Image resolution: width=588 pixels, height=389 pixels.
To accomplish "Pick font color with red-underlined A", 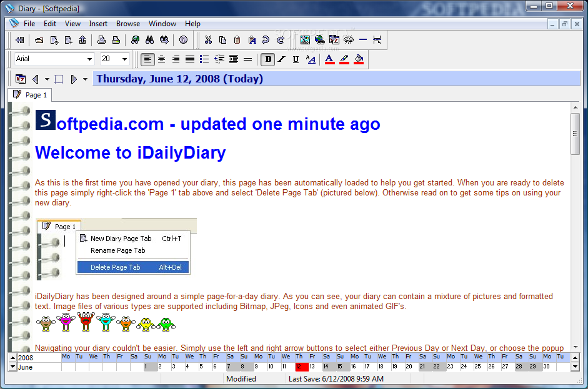I will (x=330, y=59).
